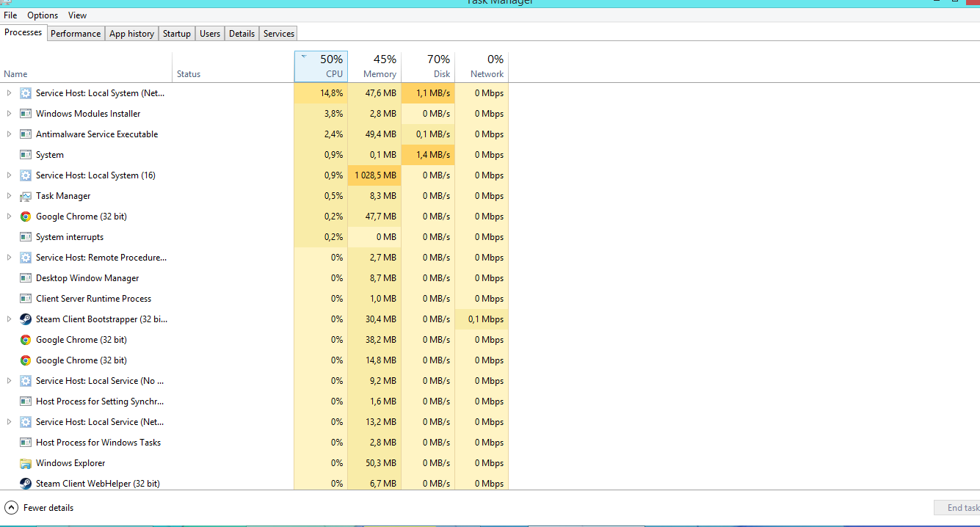980x527 pixels.
Task: Sort by the Status column header
Action: pos(233,67)
